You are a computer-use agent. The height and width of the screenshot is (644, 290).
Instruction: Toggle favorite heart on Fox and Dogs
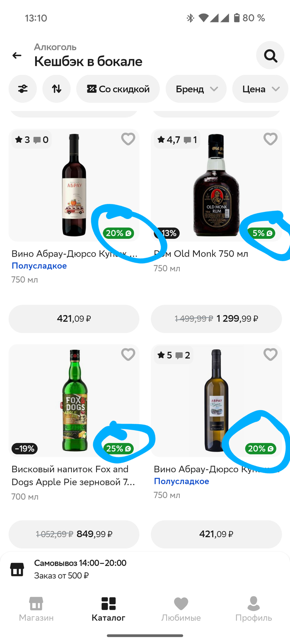click(128, 354)
